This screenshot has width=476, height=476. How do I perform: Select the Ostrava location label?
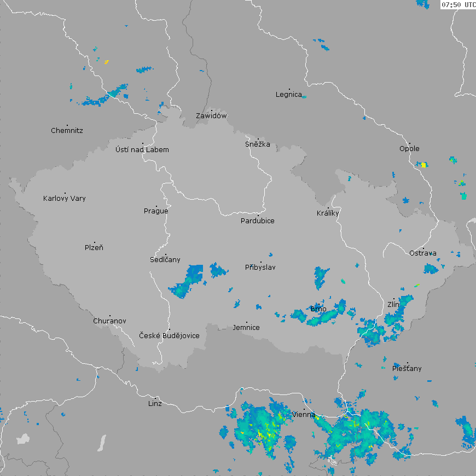pos(423,253)
